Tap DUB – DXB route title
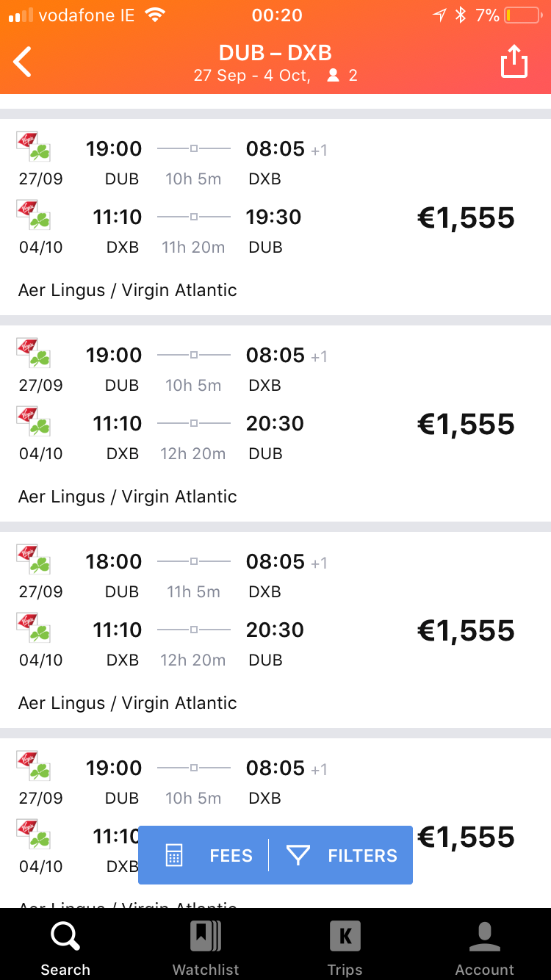 click(x=275, y=53)
